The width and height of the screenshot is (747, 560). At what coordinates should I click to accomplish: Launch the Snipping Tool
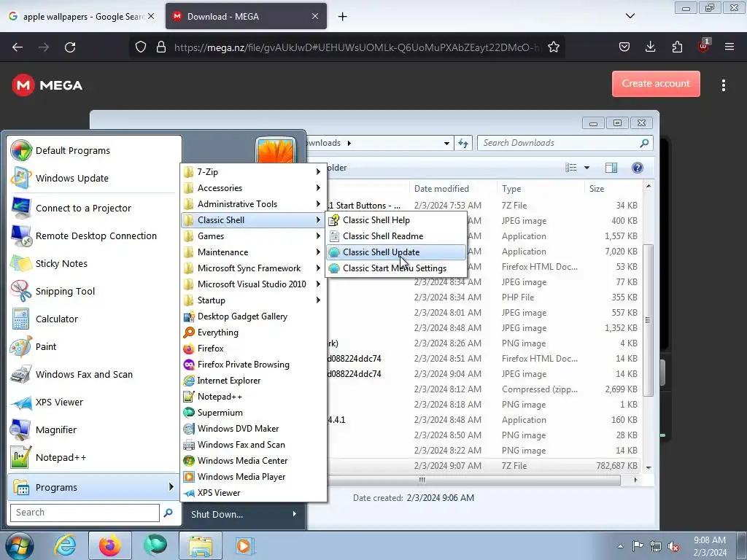click(94, 291)
